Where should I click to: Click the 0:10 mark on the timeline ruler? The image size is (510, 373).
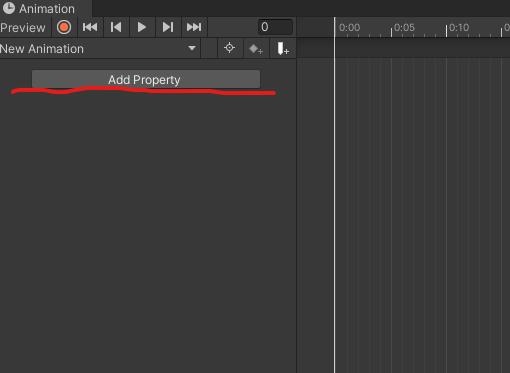pos(459,27)
